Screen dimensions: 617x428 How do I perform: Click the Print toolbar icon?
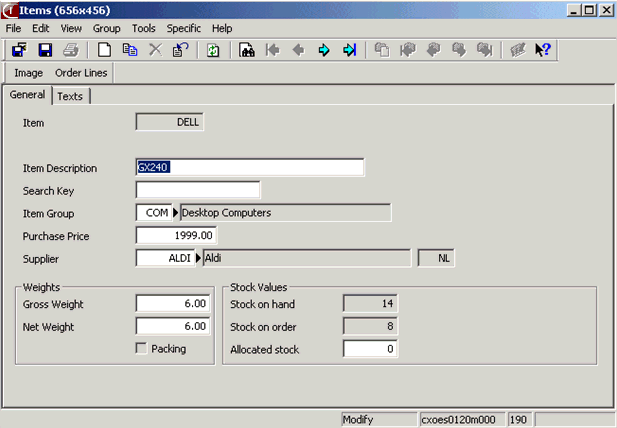coord(70,50)
